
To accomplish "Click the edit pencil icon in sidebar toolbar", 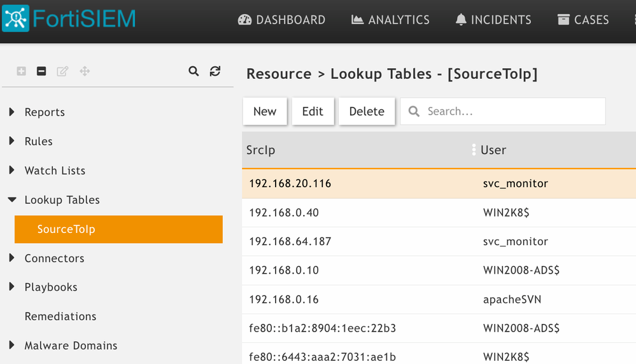I will click(62, 71).
